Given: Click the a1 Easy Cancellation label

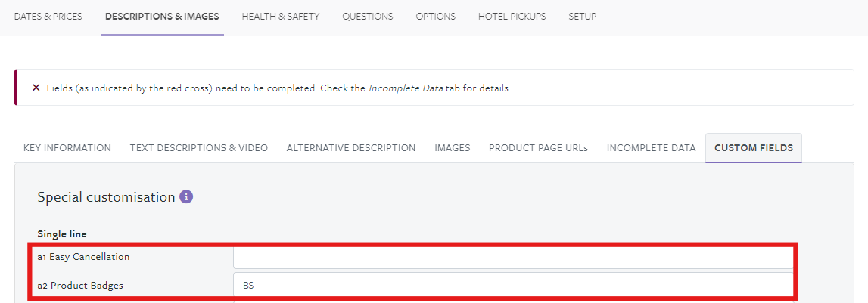Looking at the screenshot, I should coord(83,257).
